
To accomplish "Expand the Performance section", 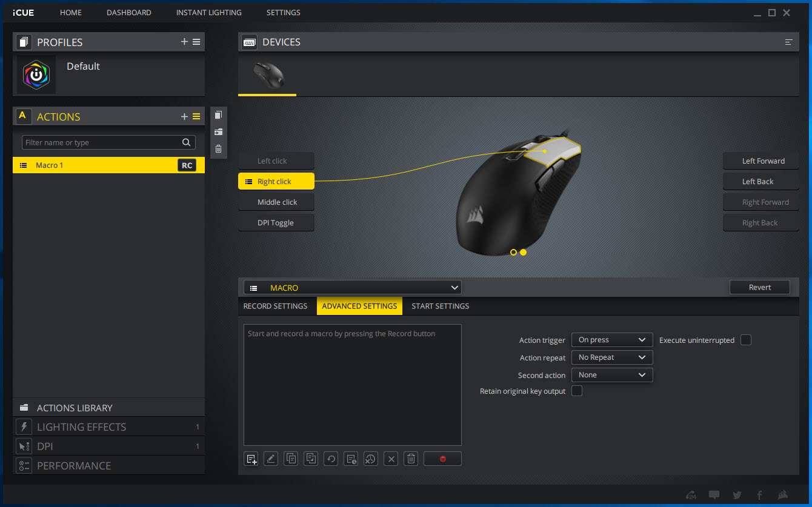I will (x=108, y=466).
